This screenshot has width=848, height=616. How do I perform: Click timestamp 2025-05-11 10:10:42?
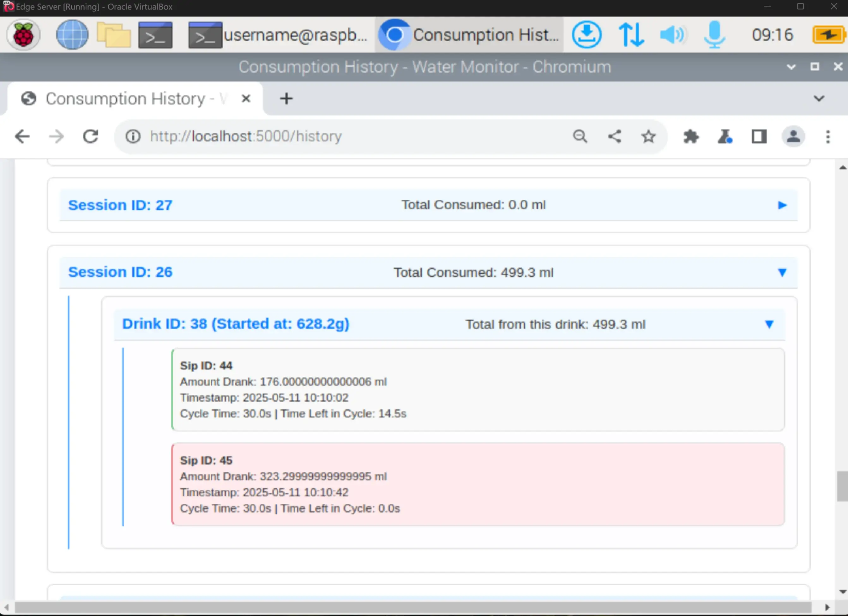[x=264, y=492]
